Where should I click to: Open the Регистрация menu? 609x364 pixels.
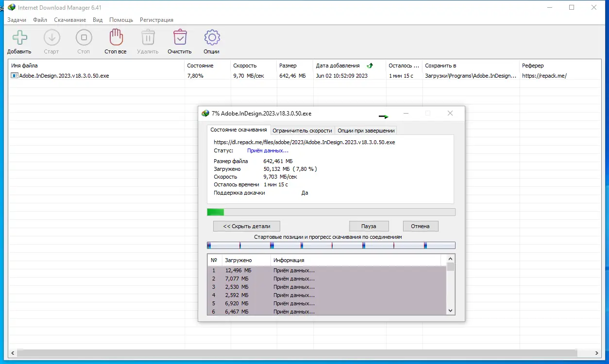pos(156,20)
